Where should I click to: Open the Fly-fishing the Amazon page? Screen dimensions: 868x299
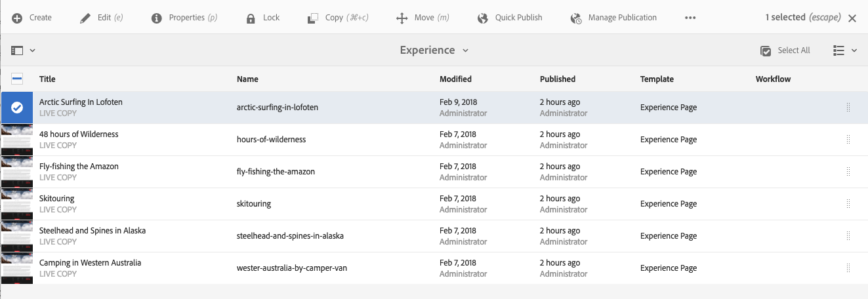(x=79, y=167)
